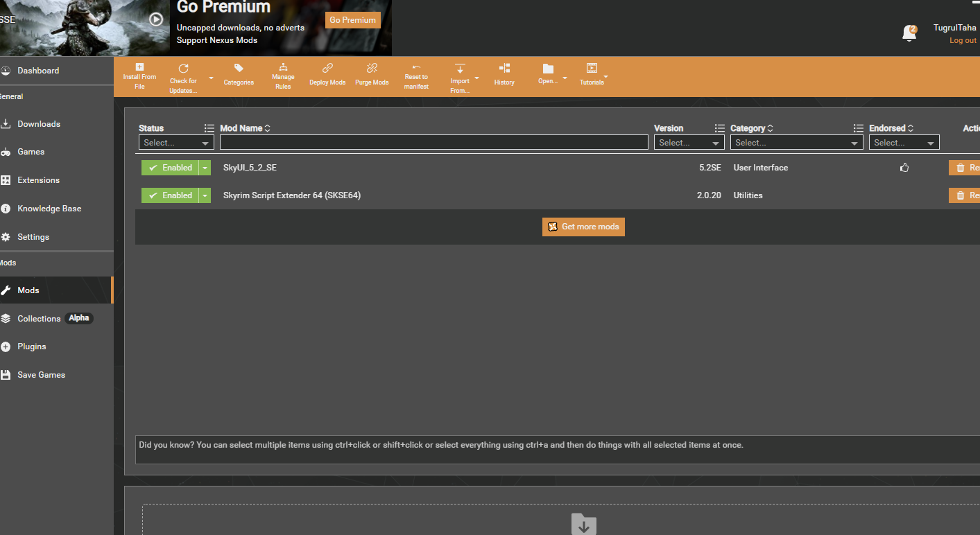Expand the Import From dropdown arrow
Screen dimensions: 980x535
[x=476, y=78]
